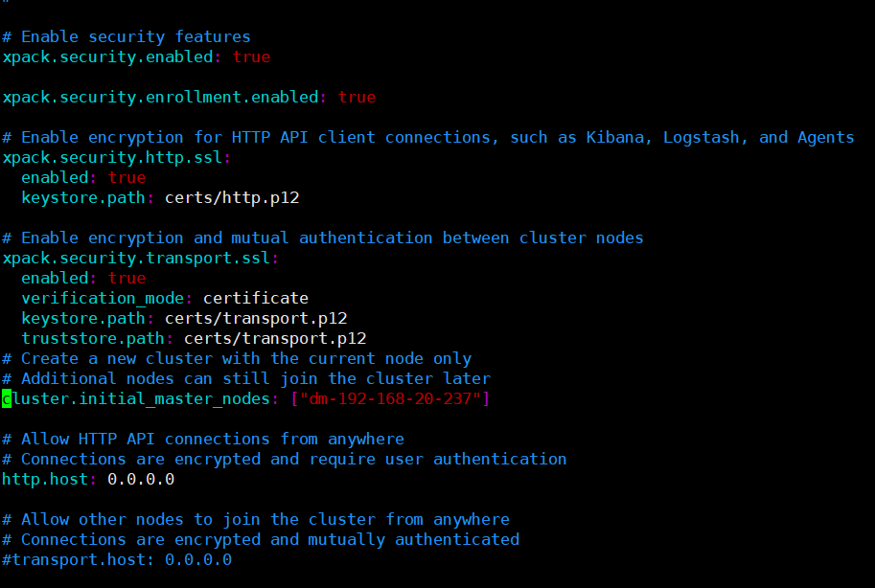Click the http.host 0.0.0.0 value
This screenshot has height=588, width=875.
tap(141, 479)
